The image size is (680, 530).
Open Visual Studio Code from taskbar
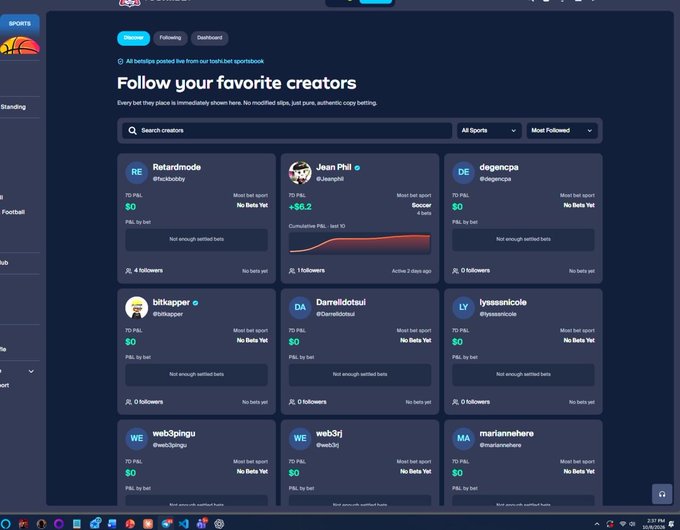(x=184, y=523)
